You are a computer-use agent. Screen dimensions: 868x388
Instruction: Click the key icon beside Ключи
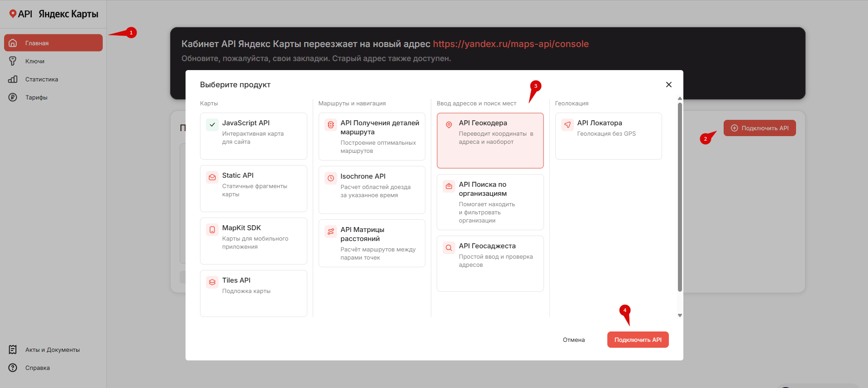coord(13,61)
